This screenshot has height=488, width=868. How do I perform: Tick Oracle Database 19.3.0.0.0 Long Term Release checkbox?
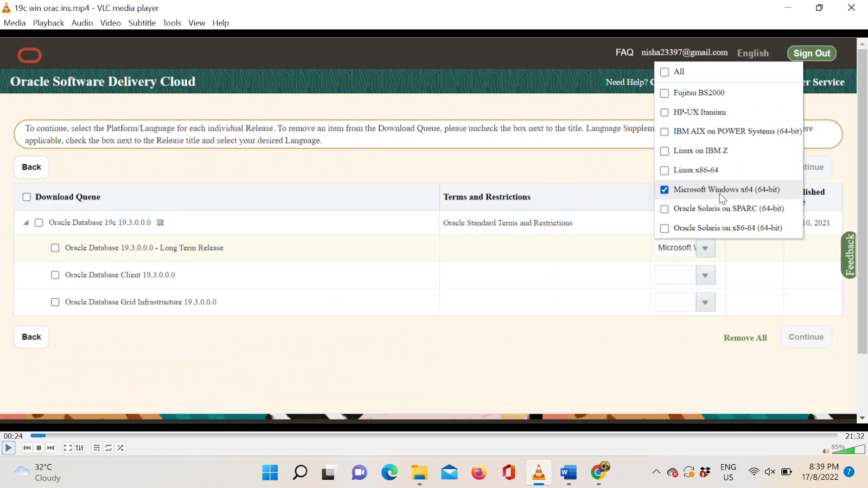pyautogui.click(x=55, y=248)
